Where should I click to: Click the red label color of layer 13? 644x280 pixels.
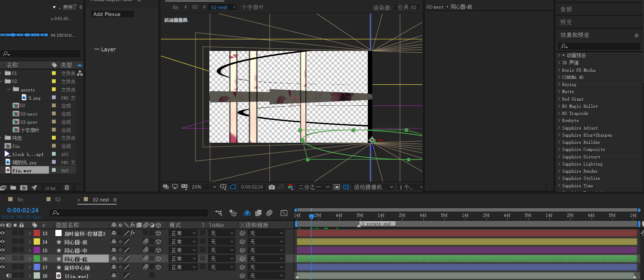37,233
